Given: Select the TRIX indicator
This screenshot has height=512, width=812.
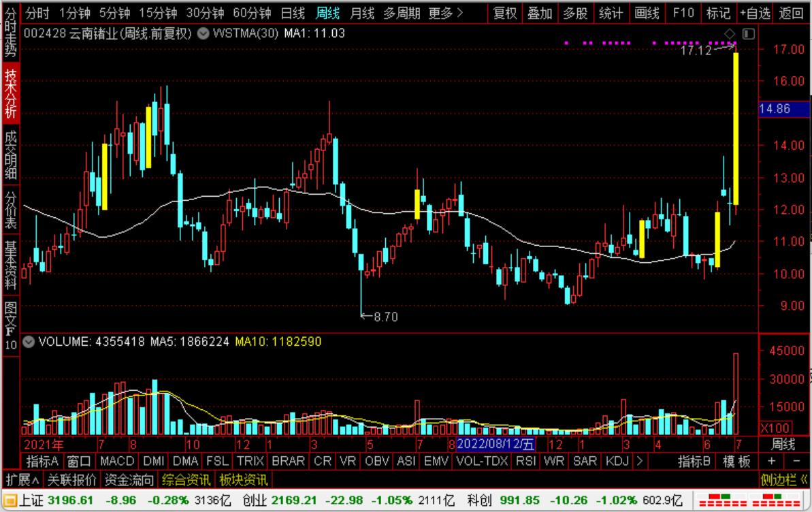Looking at the screenshot, I should tap(250, 461).
